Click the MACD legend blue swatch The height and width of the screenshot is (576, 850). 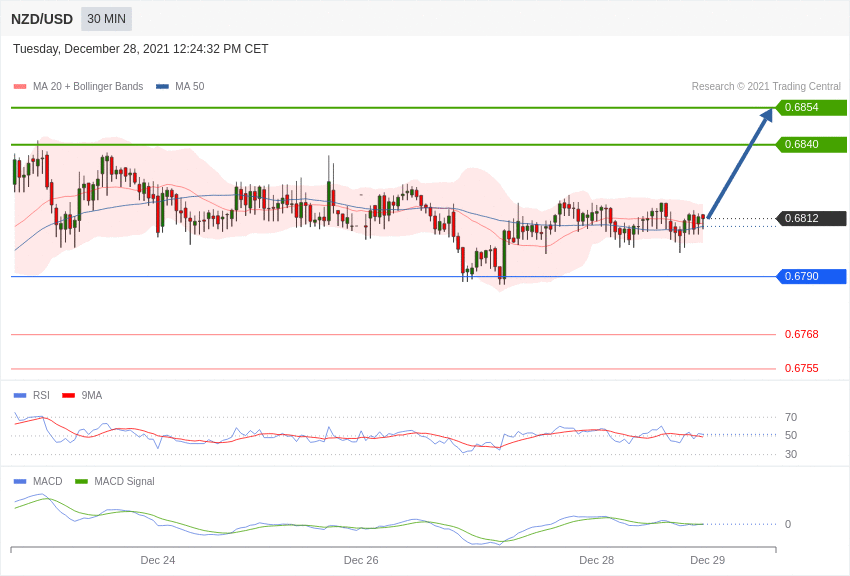(x=20, y=481)
